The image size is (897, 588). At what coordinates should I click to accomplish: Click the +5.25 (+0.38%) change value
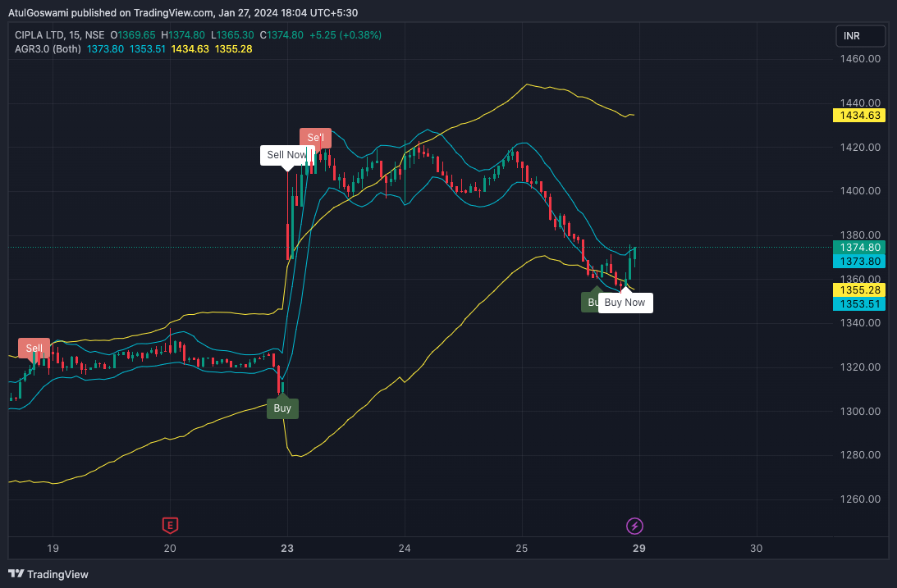coord(346,35)
